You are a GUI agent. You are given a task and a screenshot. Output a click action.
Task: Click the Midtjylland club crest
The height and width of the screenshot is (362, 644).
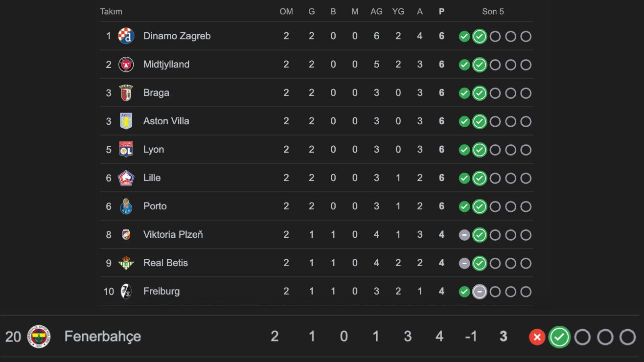(x=126, y=65)
